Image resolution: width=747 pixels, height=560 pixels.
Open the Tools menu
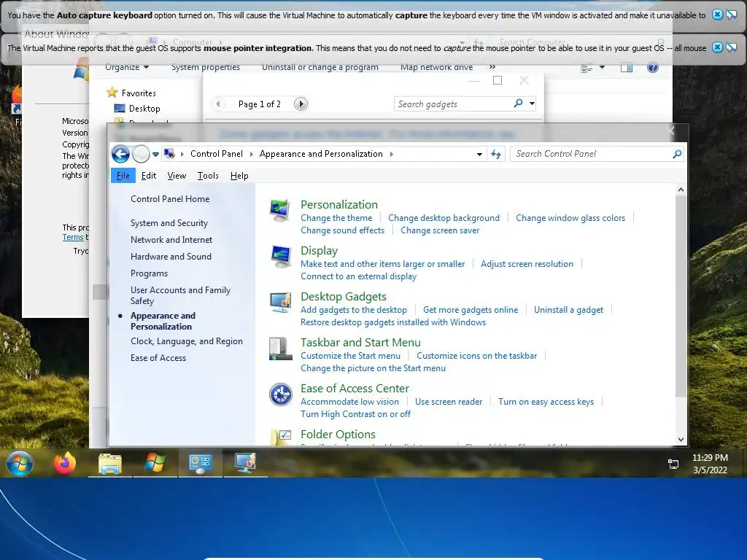point(208,176)
